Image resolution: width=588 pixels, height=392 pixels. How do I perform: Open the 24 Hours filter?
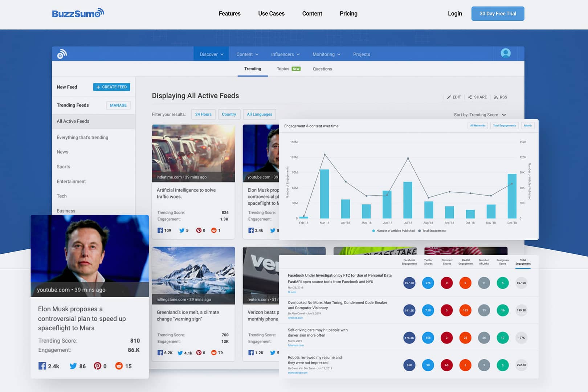click(x=203, y=114)
